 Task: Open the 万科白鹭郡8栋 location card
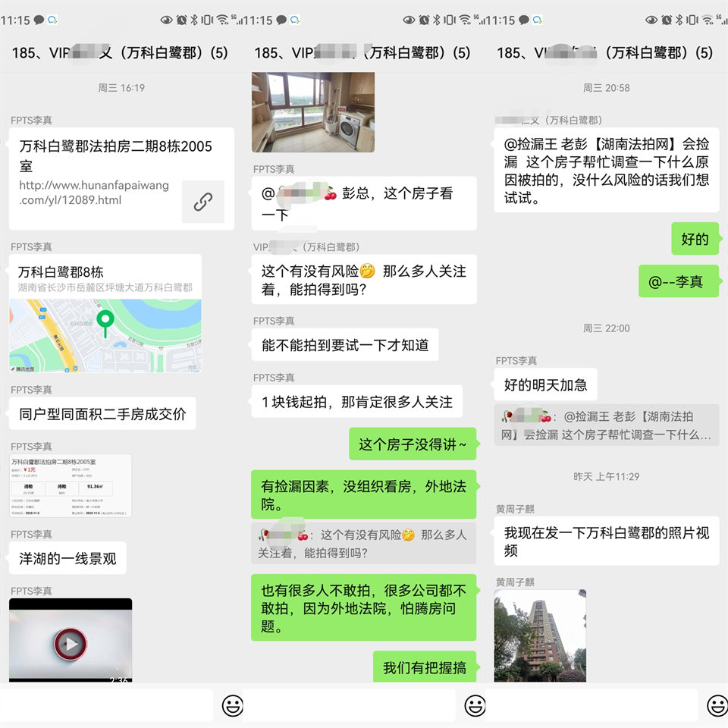point(105,313)
